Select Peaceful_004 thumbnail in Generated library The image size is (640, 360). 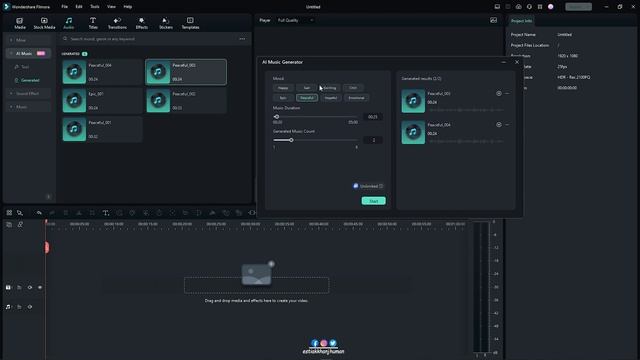pos(74,72)
